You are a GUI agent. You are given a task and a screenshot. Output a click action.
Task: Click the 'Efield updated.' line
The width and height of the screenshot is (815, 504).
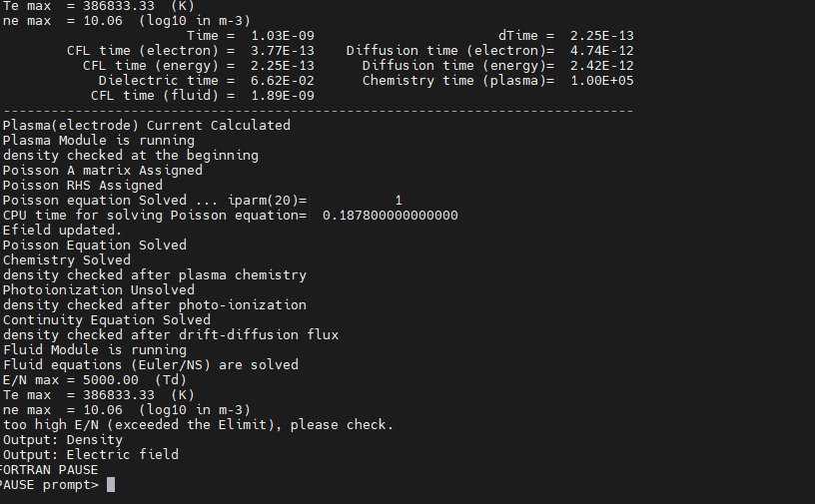tap(62, 231)
